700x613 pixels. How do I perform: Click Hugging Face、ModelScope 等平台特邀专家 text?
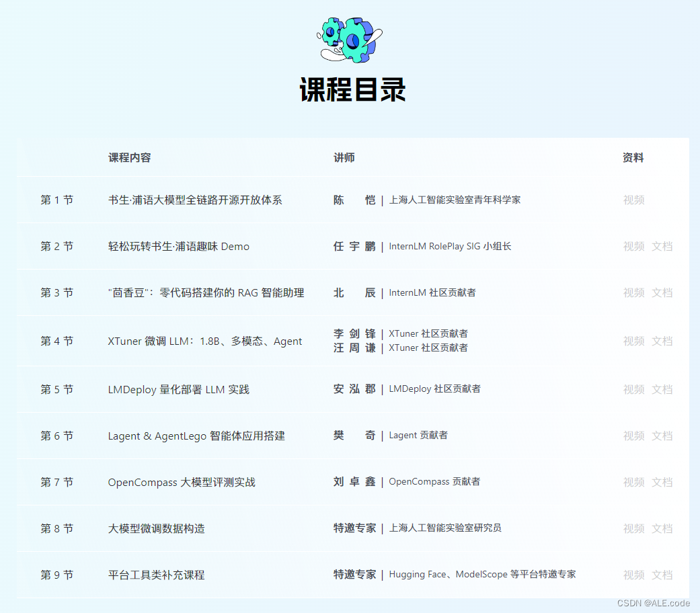pos(483,574)
